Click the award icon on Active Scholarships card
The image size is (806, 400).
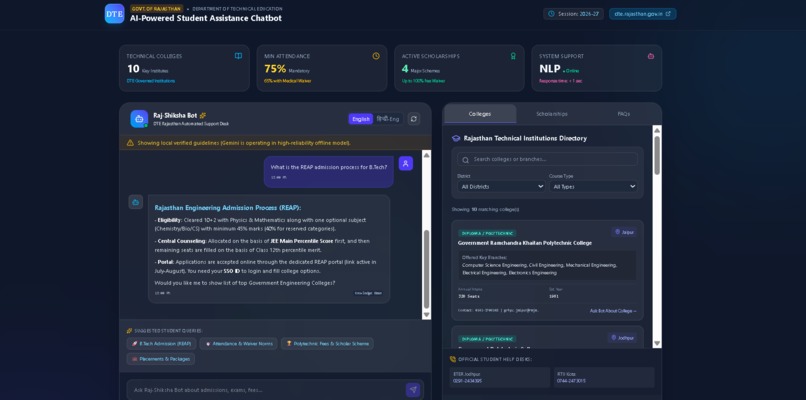513,56
